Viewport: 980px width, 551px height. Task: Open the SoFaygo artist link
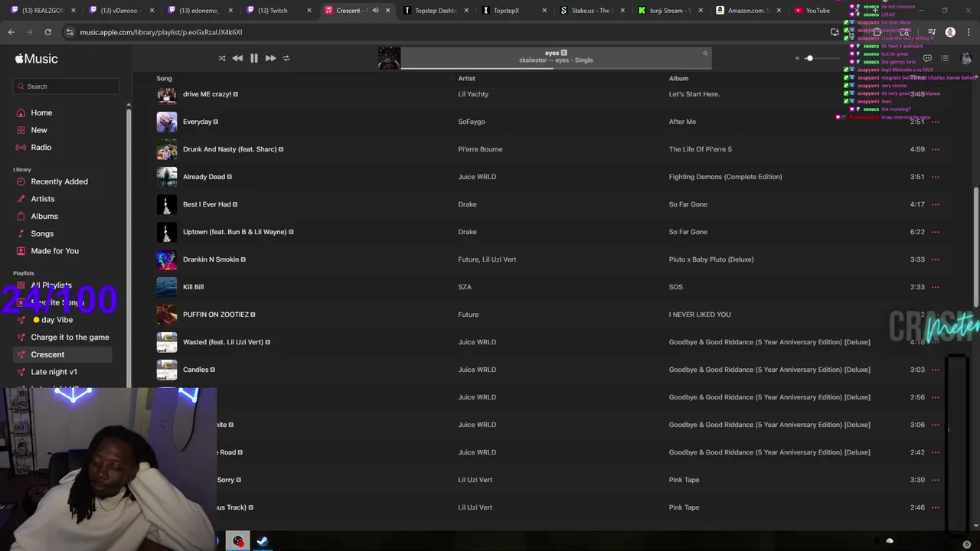472,122
